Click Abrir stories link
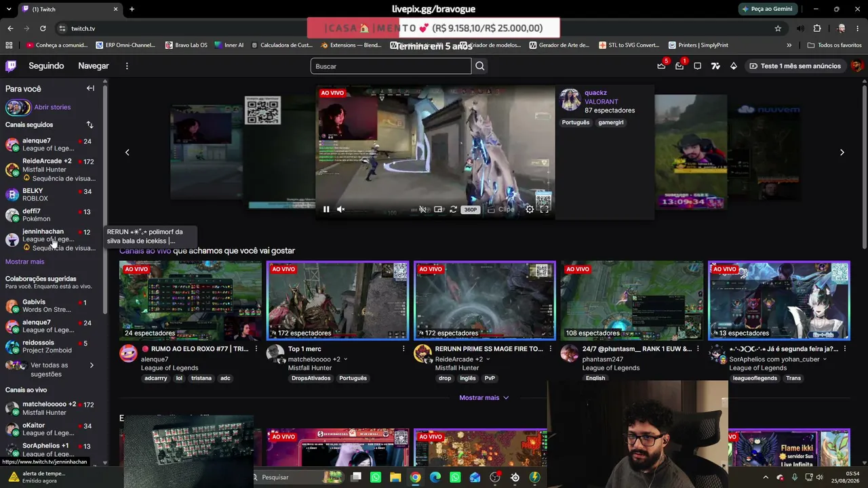The width and height of the screenshot is (868, 488). click(x=52, y=107)
